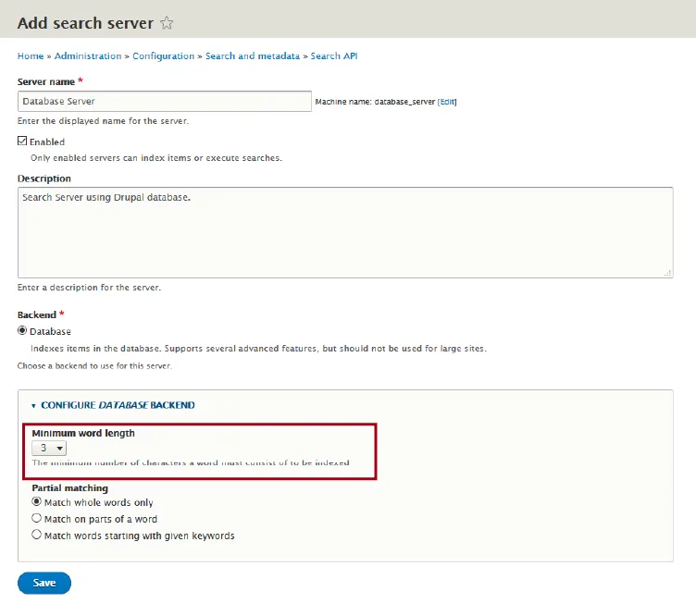Screen dimensions: 696x616
Task: Select Match words starting with given keywords
Action: click(x=36, y=535)
